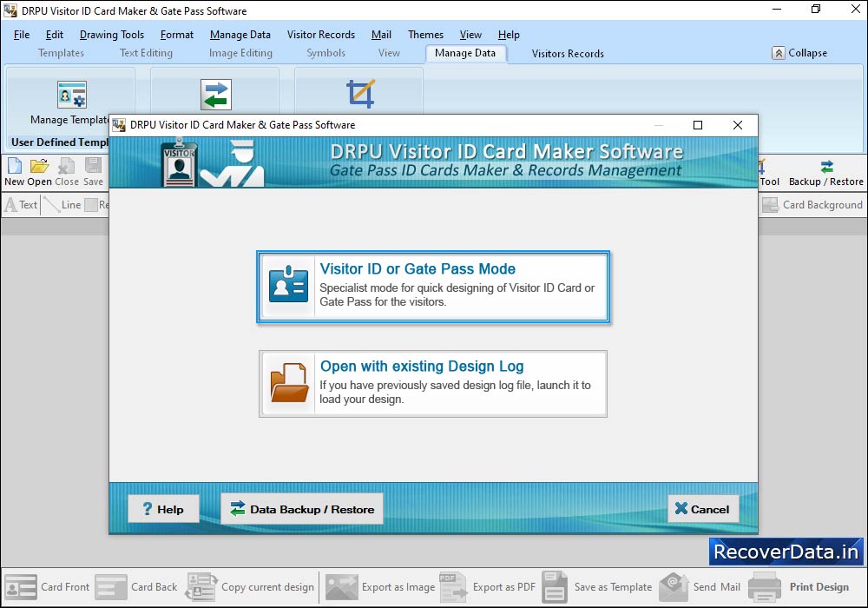Close the startup dialog window
The width and height of the screenshot is (868, 608).
738,125
